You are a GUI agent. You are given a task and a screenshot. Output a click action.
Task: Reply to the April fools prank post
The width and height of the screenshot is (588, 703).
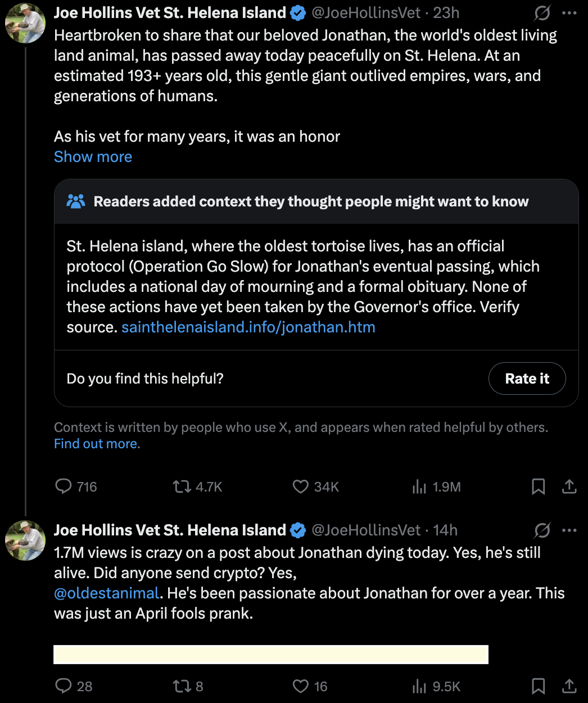[x=64, y=686]
